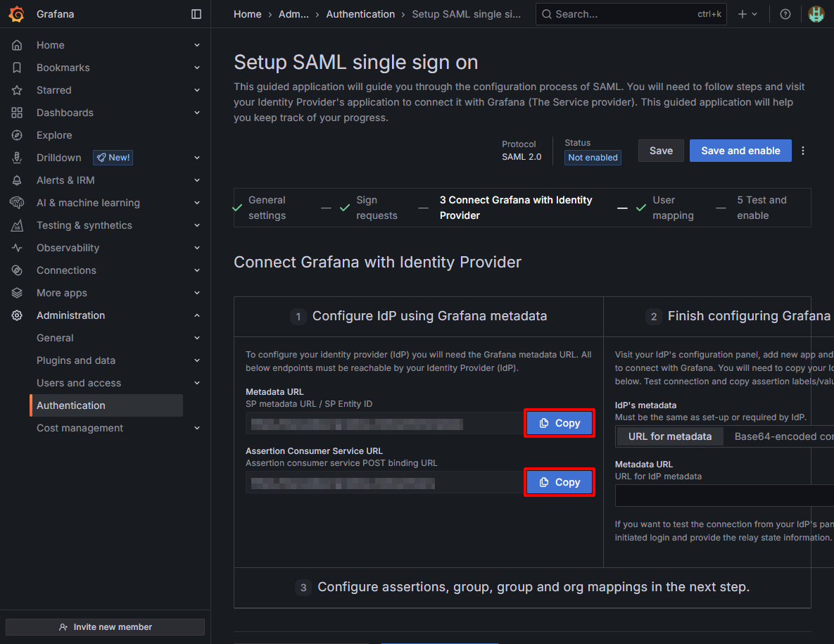834x644 pixels.
Task: Open the three-dot more options menu
Action: pyautogui.click(x=803, y=151)
